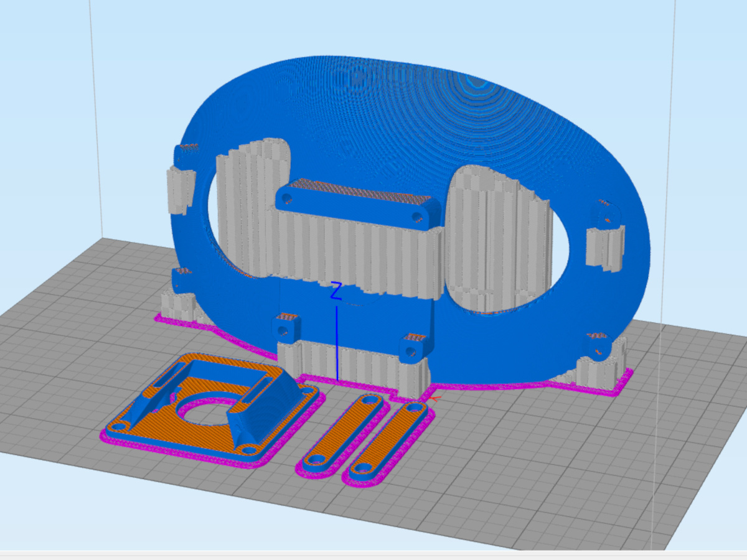Click the blue Z axis label
This screenshot has height=560, width=747.
pos(336,291)
